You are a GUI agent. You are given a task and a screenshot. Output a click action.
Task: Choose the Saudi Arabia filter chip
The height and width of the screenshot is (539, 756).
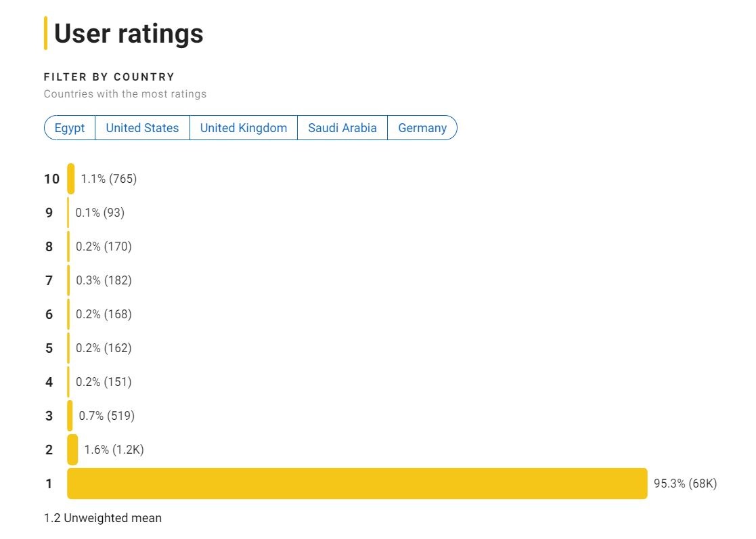(342, 128)
